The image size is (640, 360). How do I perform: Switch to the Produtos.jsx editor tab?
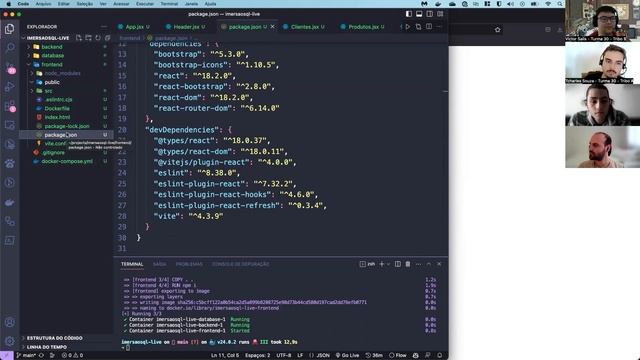[363, 27]
